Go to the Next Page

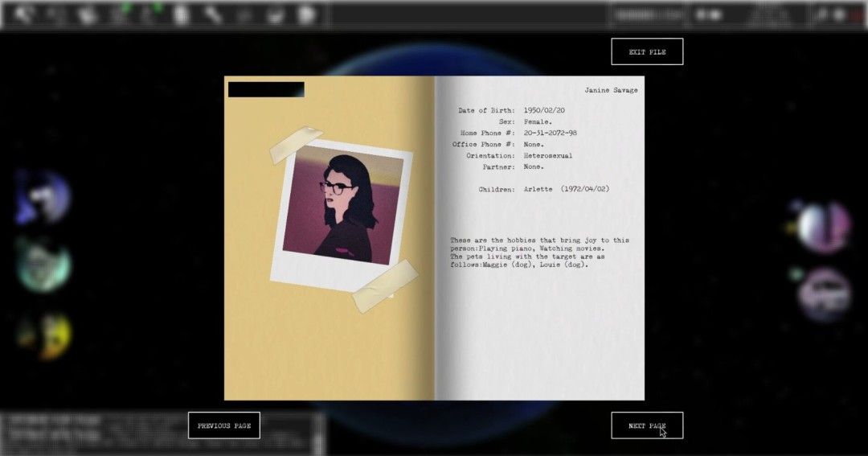click(646, 425)
